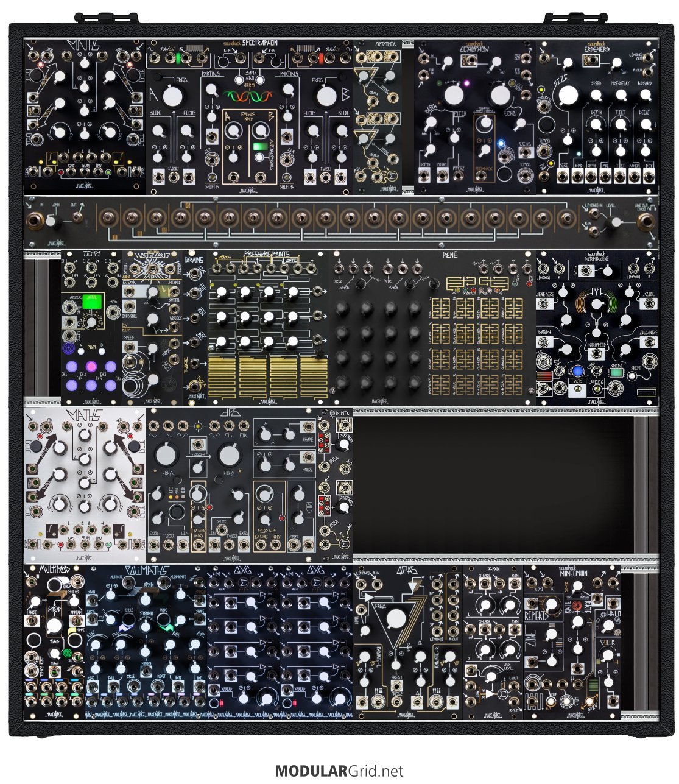Image resolution: width=679 pixels, height=784 pixels.
Task: Turn the large SIZE knob on Erbe-Verb
Action: coord(568,96)
